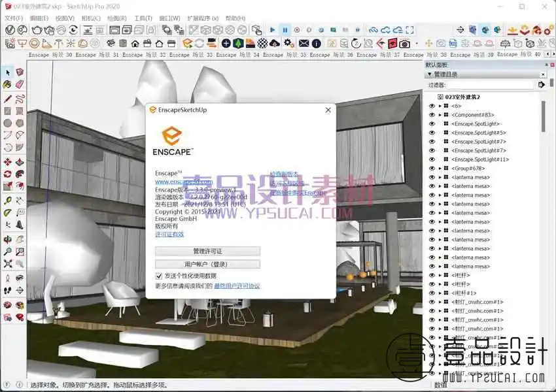This screenshot has height=392, width=556.
Task: Expand the <Group#678> node
Action: tap(440, 168)
